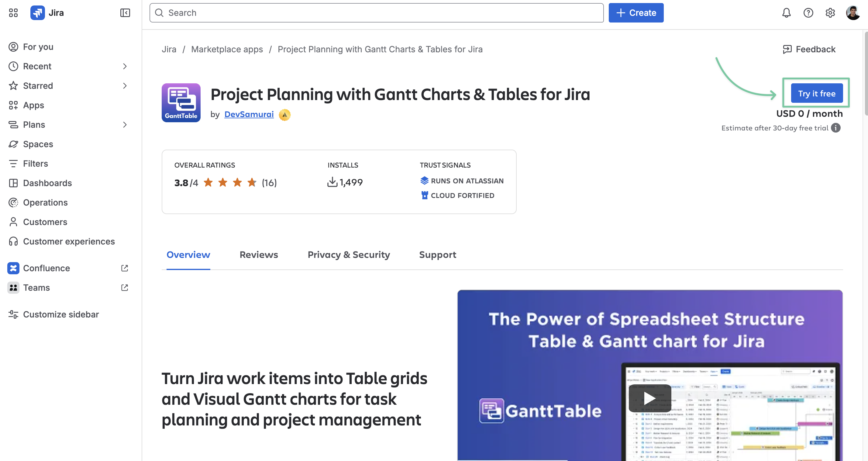Image resolution: width=868 pixels, height=461 pixels.
Task: Open Confluence in external link icon
Action: coord(124,268)
